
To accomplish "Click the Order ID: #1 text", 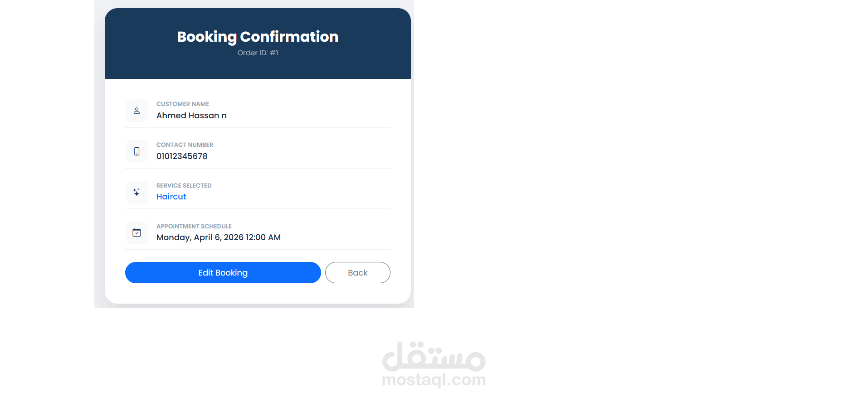I will point(258,53).
